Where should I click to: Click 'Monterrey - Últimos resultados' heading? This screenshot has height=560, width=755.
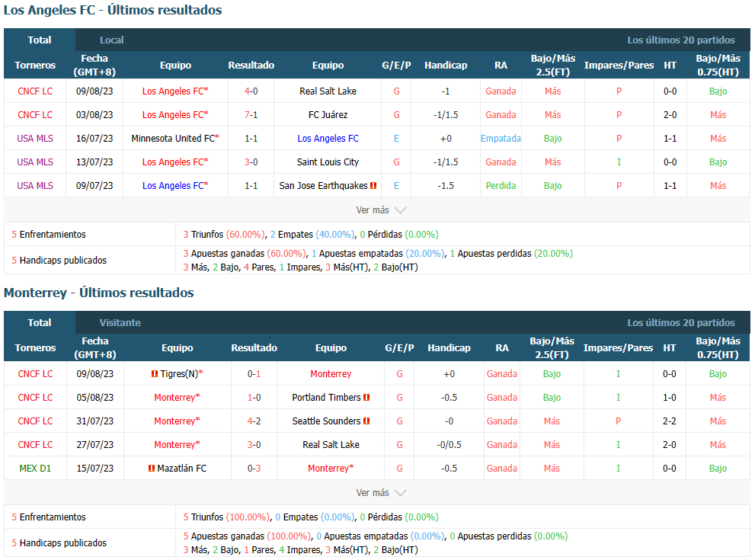(99, 293)
